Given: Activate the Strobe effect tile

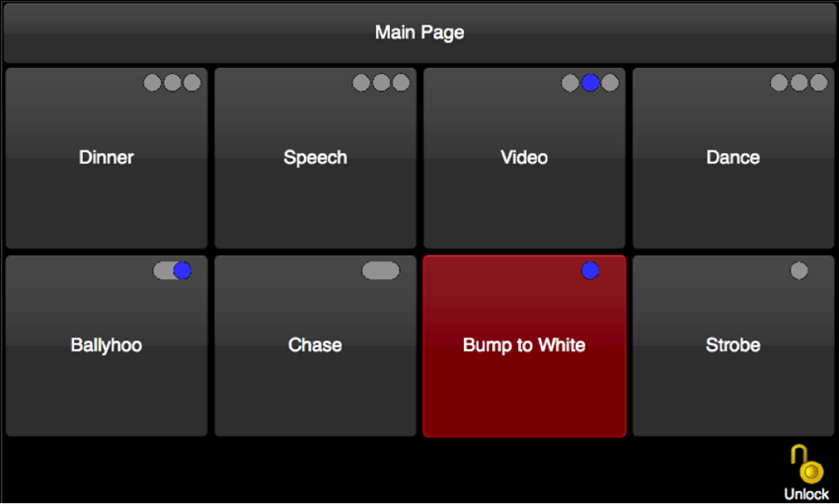Looking at the screenshot, I should [733, 346].
